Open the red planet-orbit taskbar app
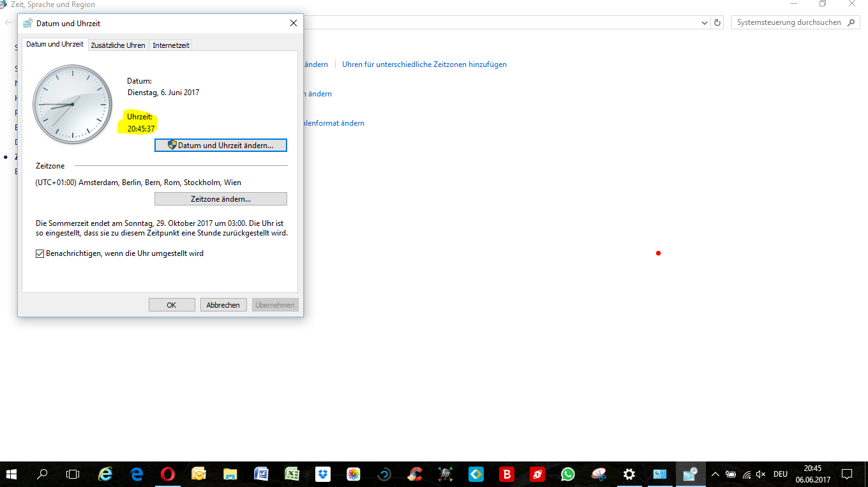868x487 pixels. tap(537, 474)
